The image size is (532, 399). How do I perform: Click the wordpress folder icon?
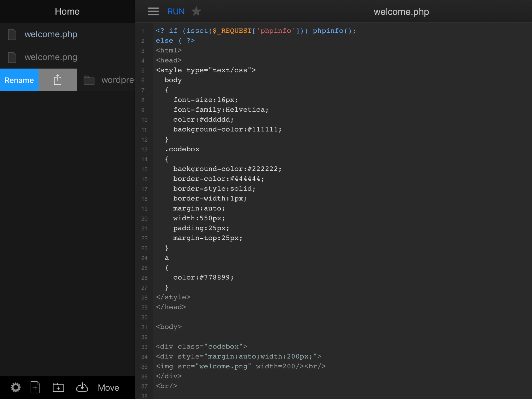pos(89,80)
